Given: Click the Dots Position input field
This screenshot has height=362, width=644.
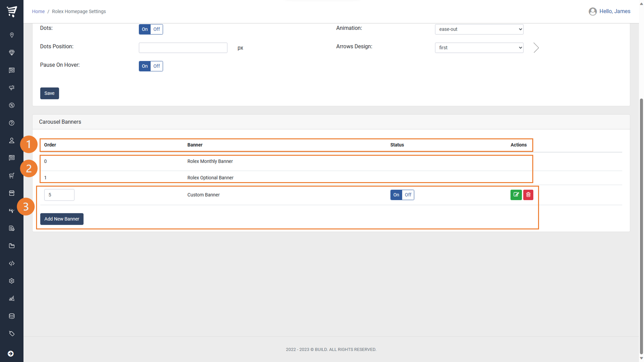Looking at the screenshot, I should click(183, 48).
